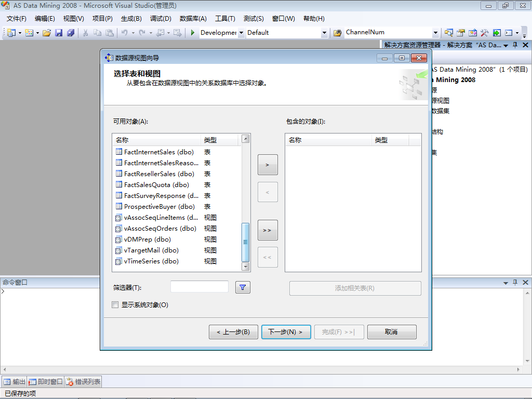Click the FactInternetSales table icon
Image resolution: width=532 pixels, height=399 pixels.
[x=119, y=152]
